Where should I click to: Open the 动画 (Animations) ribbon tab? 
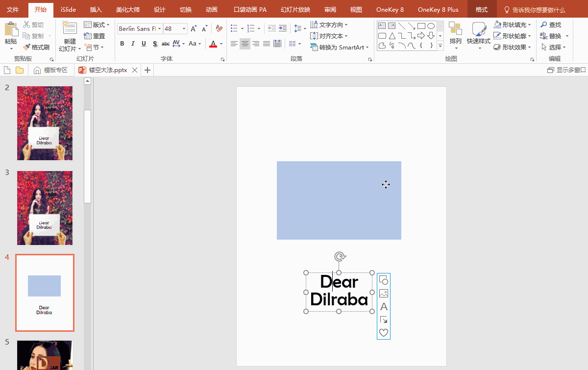point(212,10)
